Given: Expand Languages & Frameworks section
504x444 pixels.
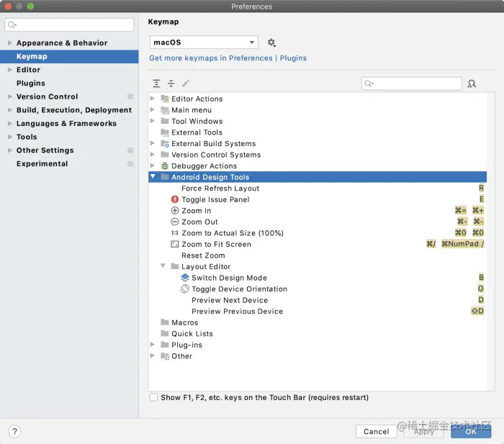Looking at the screenshot, I should (x=9, y=123).
